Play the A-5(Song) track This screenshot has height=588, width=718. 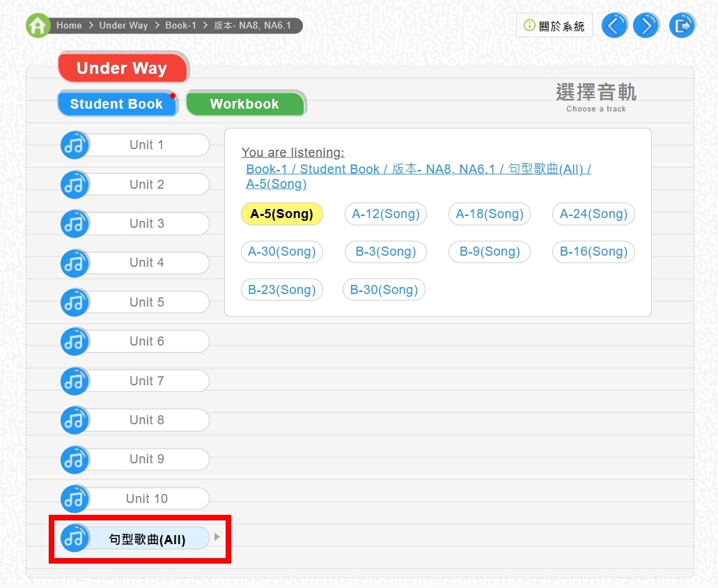282,214
